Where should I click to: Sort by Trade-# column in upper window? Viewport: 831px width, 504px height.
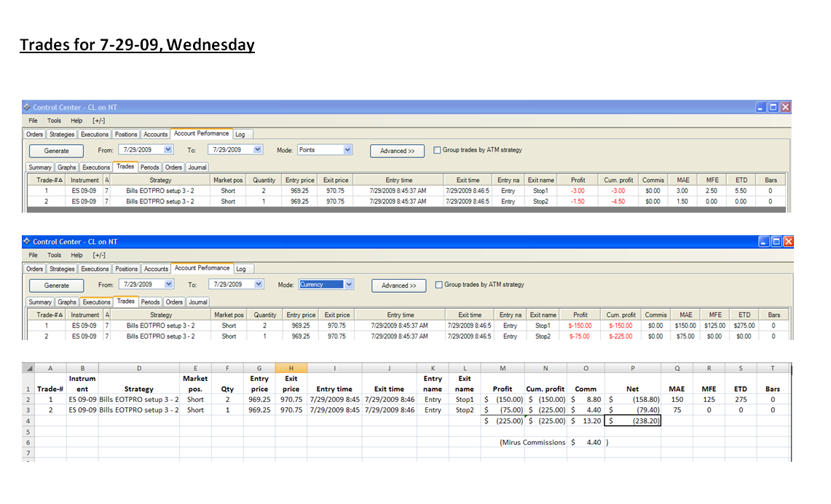47,180
